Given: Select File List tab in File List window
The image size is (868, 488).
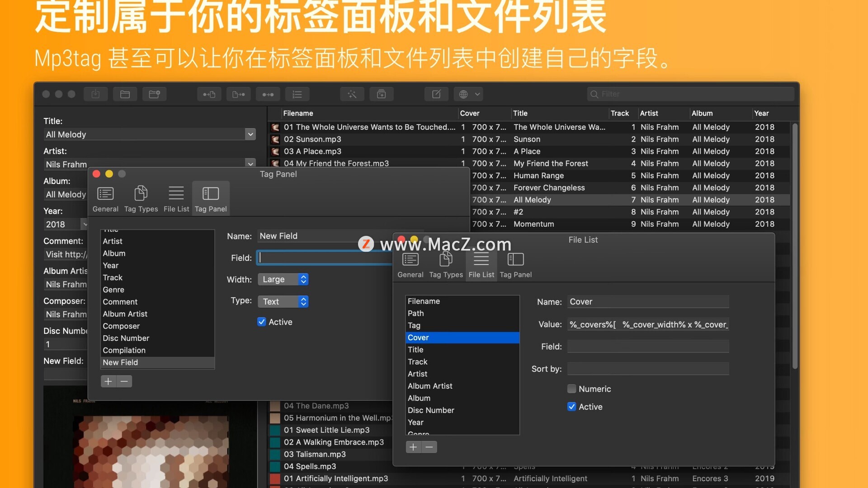Looking at the screenshot, I should point(481,265).
